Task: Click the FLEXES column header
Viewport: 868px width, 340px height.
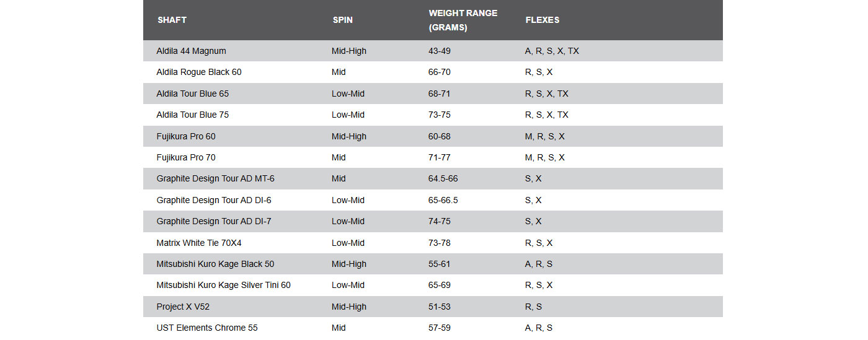Action: click(542, 20)
